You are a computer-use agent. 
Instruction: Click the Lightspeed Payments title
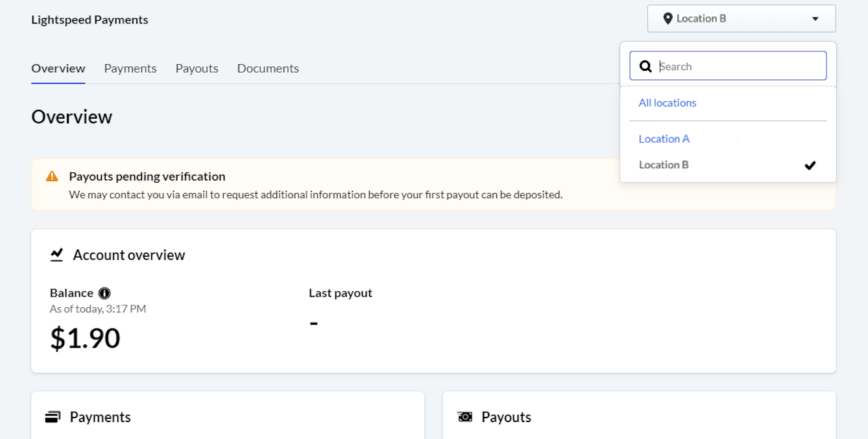90,19
